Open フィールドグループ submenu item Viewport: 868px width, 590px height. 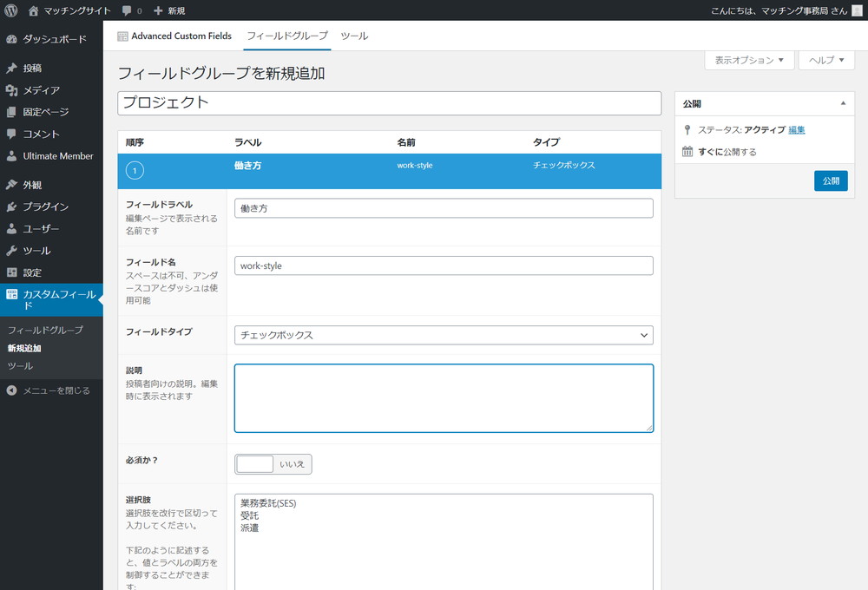point(45,330)
